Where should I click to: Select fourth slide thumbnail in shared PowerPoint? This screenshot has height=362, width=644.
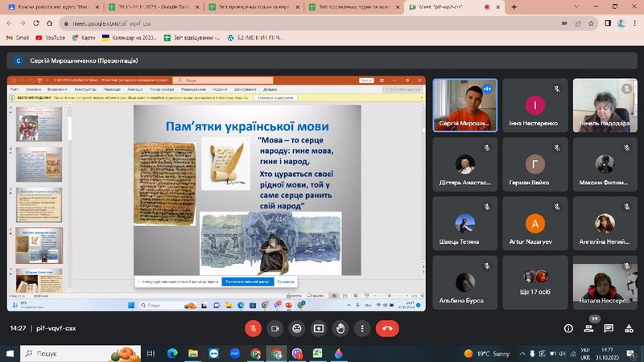tap(39, 245)
